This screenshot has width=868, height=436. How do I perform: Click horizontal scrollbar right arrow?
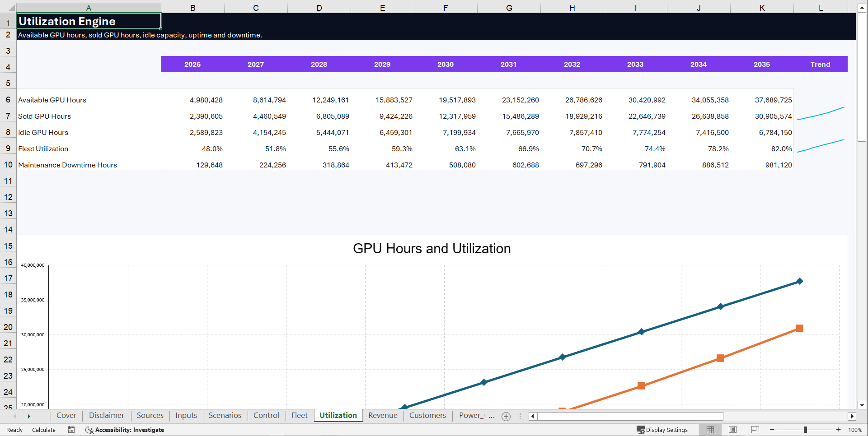(x=852, y=416)
